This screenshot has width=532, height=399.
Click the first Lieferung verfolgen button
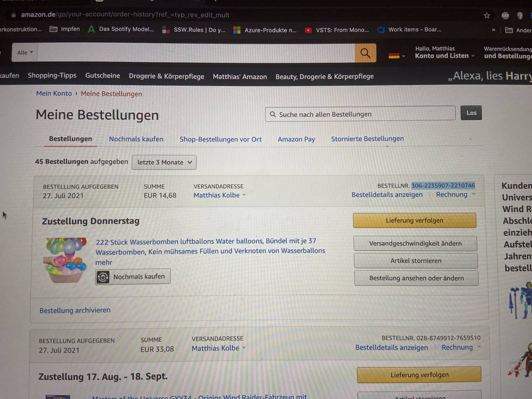pyautogui.click(x=414, y=220)
